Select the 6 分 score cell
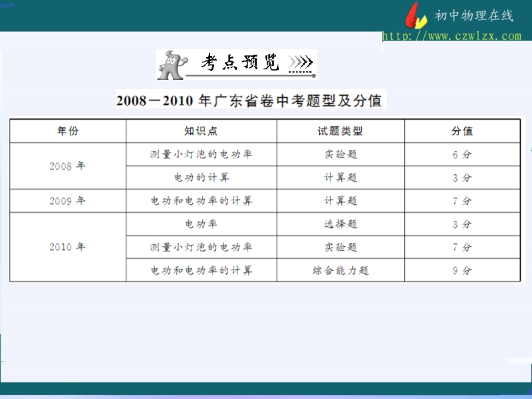Image resolution: width=532 pixels, height=399 pixels. [x=462, y=154]
